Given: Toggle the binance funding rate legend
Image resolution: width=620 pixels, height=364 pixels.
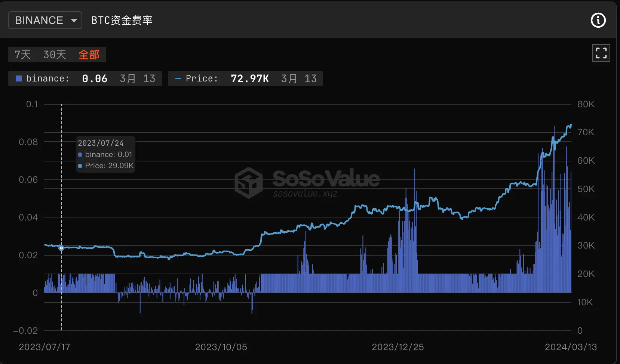Looking at the screenshot, I should pos(85,78).
